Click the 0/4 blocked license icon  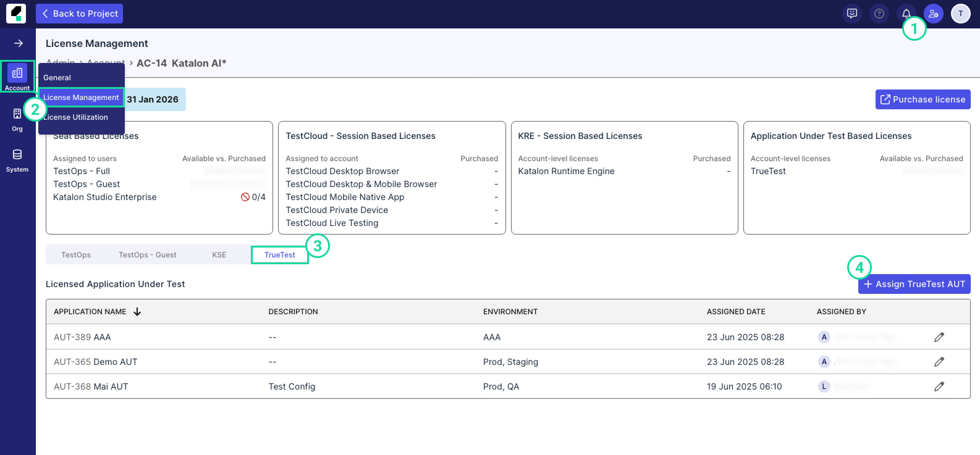[x=245, y=197]
